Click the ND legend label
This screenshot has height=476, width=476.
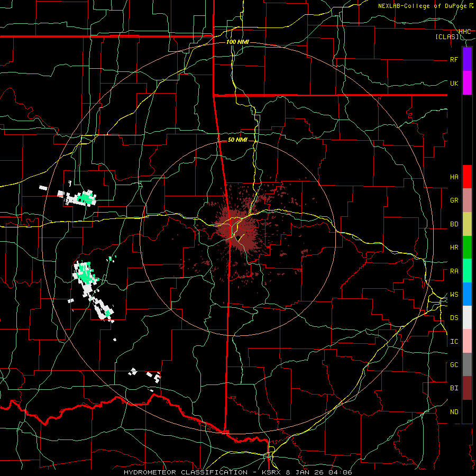(x=454, y=412)
